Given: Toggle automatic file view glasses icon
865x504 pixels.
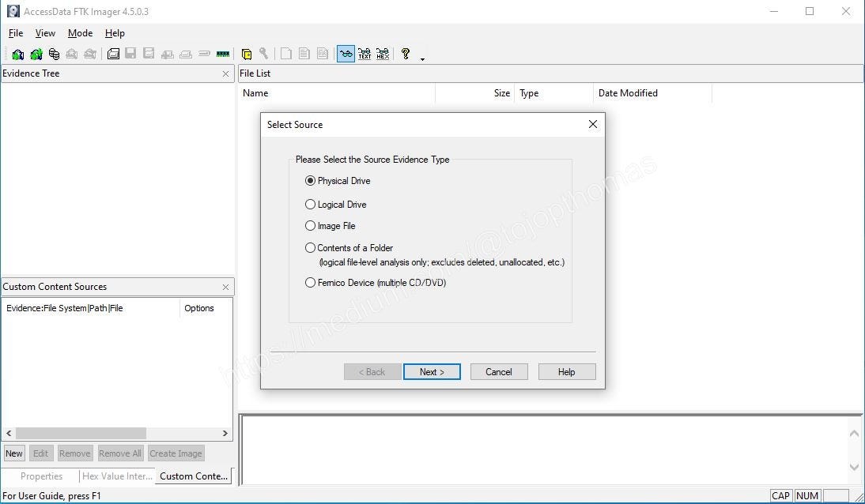Looking at the screenshot, I should tap(346, 54).
